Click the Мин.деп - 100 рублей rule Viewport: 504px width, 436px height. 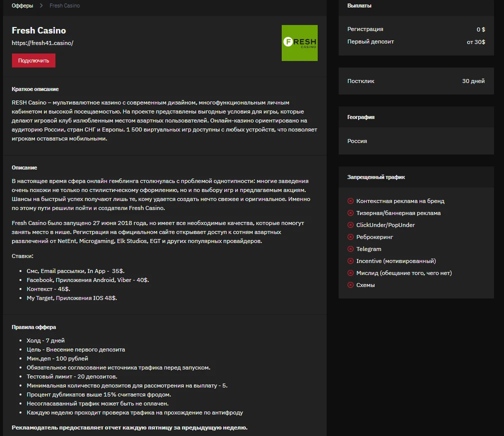57,358
